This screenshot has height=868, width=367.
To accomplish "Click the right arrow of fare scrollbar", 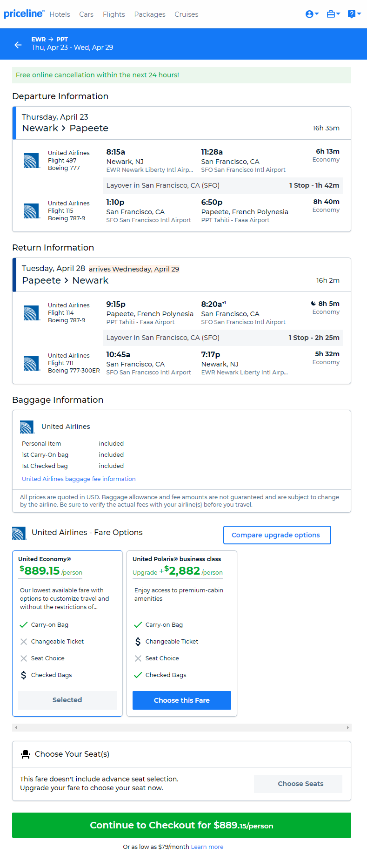I will pyautogui.click(x=347, y=727).
